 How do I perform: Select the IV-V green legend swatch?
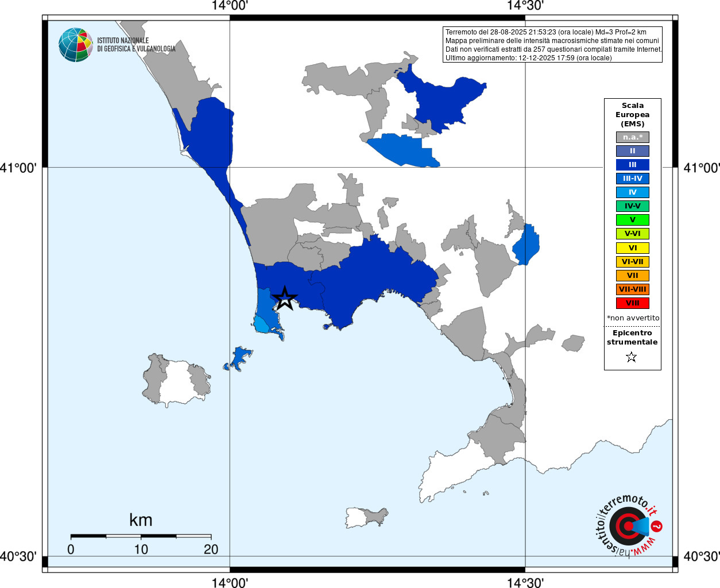(633, 206)
